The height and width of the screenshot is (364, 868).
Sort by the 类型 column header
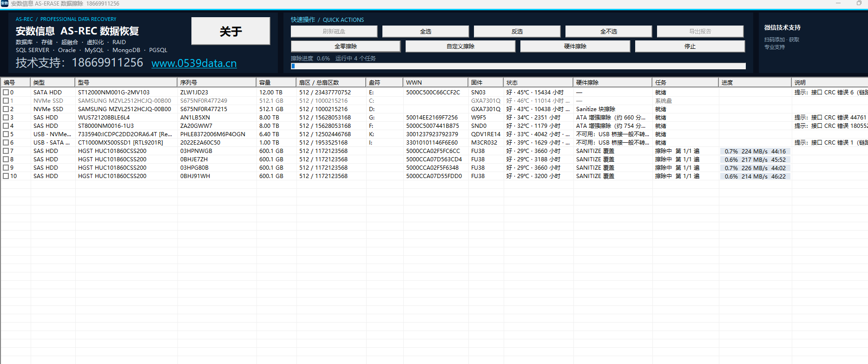tap(53, 82)
